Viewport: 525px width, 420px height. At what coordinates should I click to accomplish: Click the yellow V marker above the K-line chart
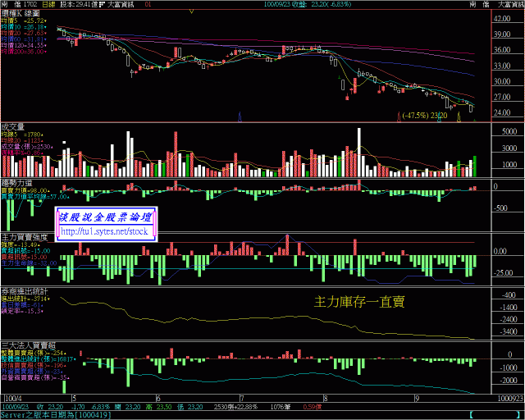(191, 11)
